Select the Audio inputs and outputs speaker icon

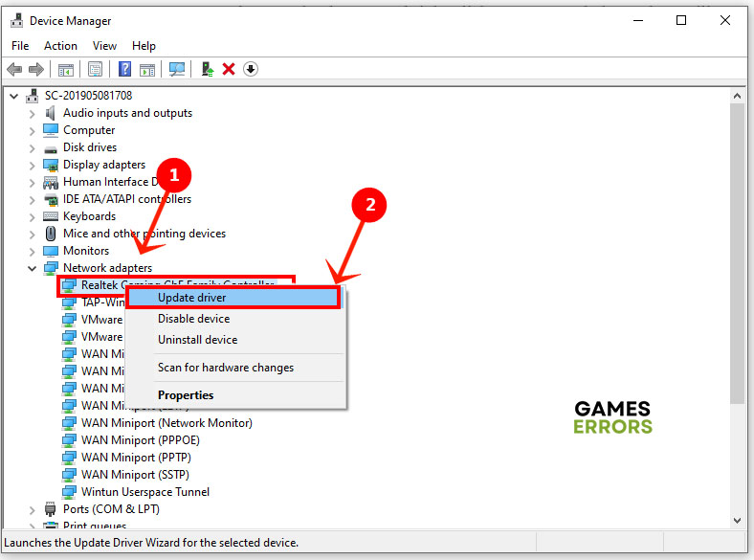50,113
